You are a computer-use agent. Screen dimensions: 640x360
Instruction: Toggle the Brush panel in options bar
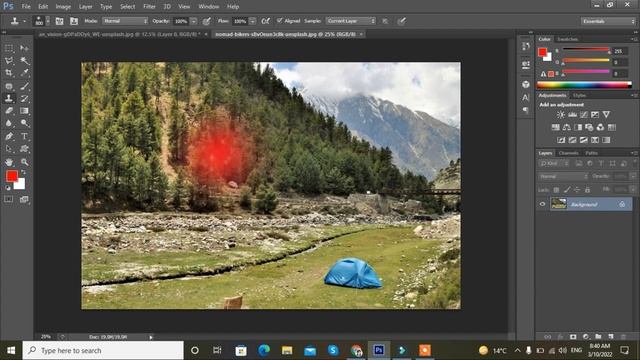59,21
